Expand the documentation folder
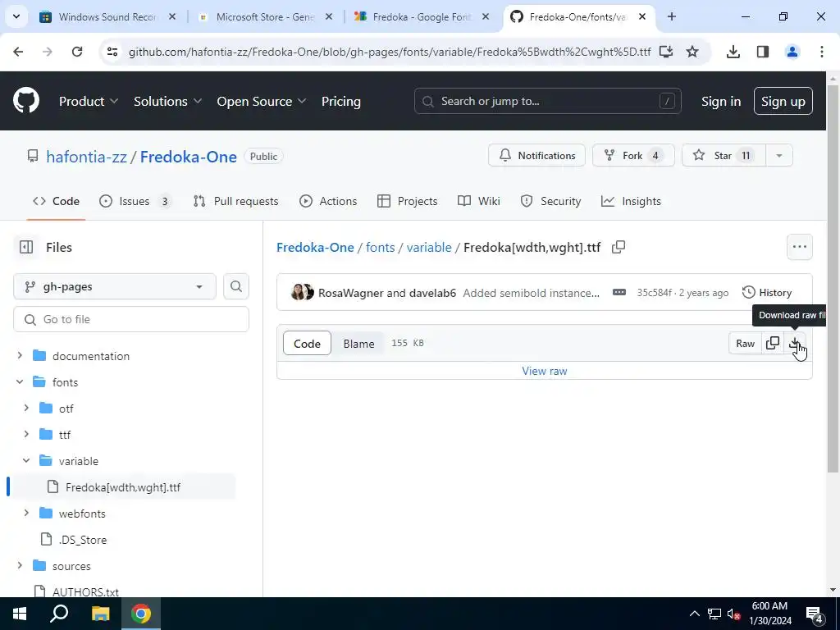Image resolution: width=840 pixels, height=630 pixels. 20,356
